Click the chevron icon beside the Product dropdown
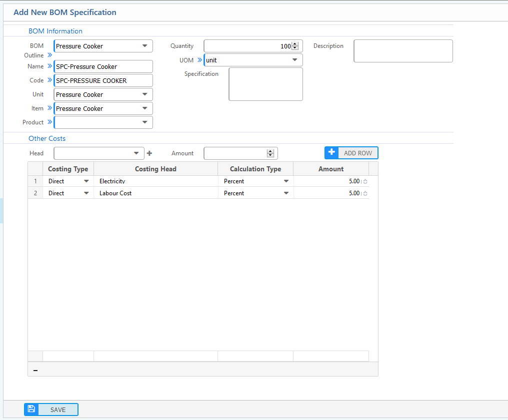Screen dimensions: 508x420 [49, 122]
